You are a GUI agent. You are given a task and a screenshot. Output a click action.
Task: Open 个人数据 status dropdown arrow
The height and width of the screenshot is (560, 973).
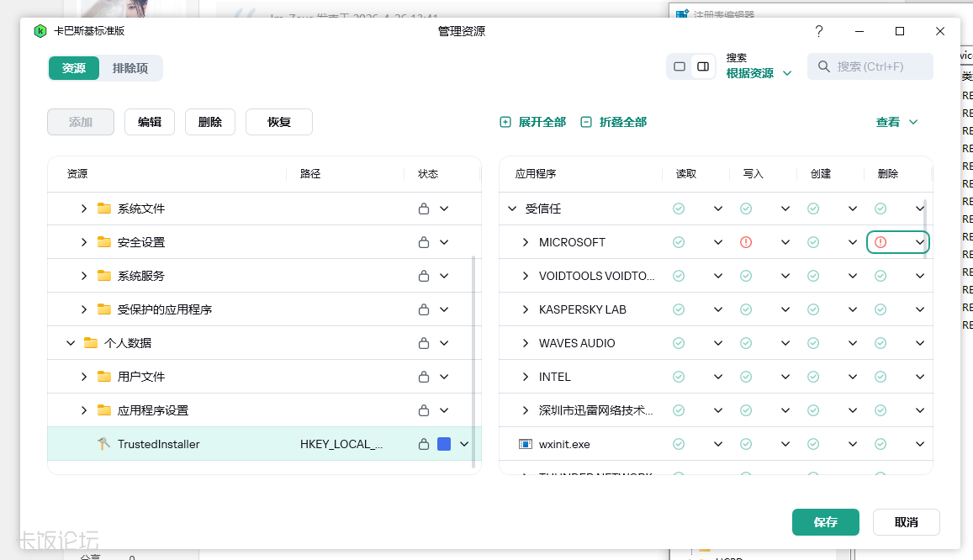444,343
